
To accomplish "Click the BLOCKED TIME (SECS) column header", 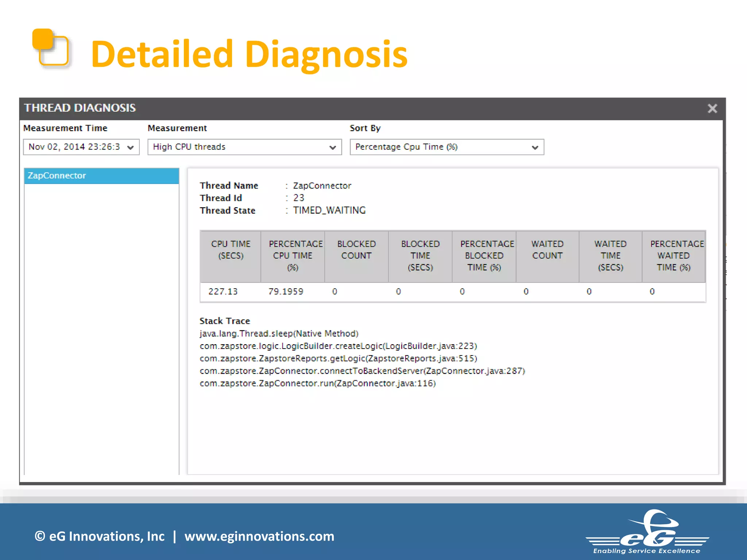I will [x=420, y=256].
